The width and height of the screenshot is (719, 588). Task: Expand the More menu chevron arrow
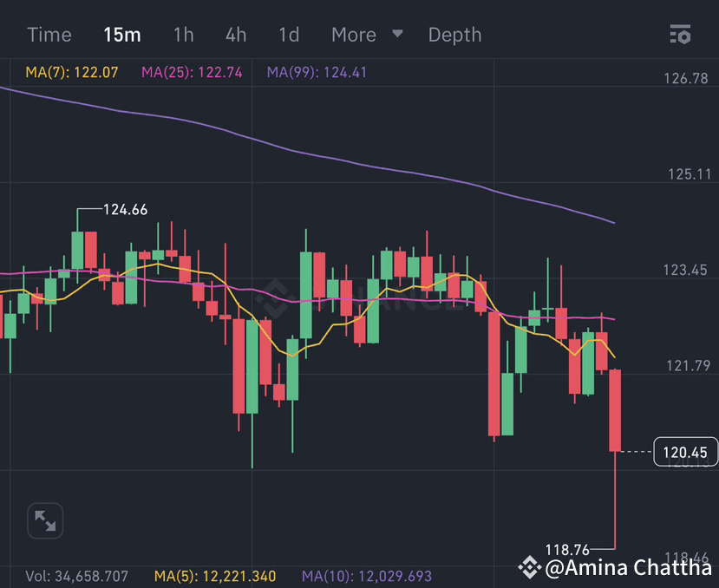click(397, 36)
